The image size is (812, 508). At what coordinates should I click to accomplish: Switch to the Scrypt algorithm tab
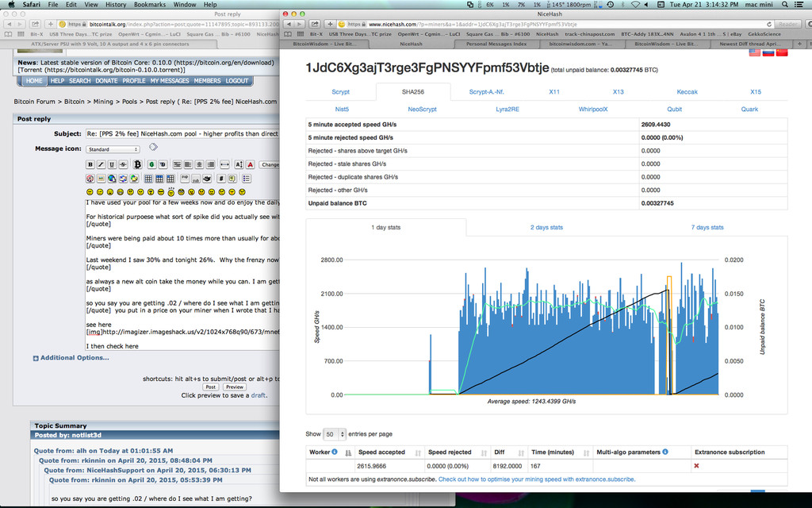click(x=341, y=92)
